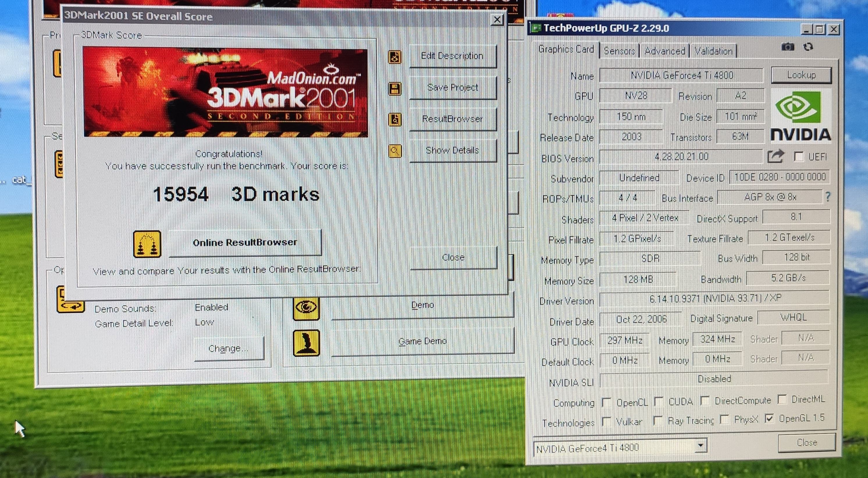Viewport: 868px width, 478px height.
Task: Click the Save Project button
Action: 453,87
